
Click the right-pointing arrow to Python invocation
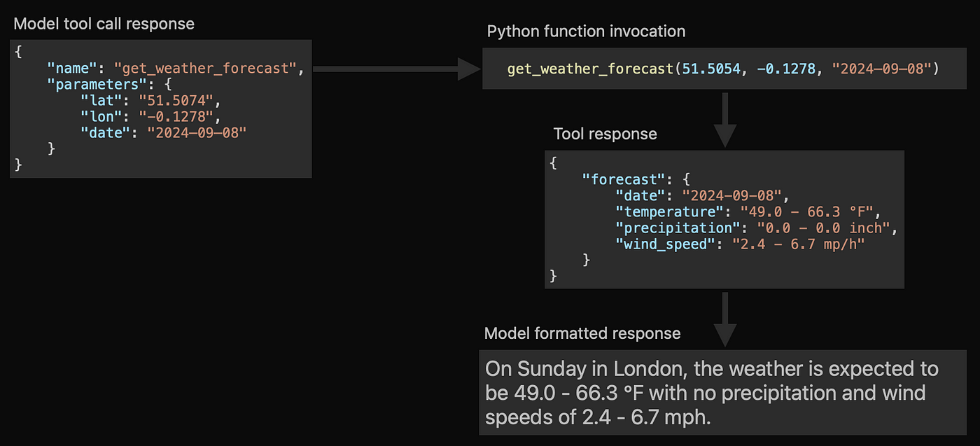click(x=395, y=69)
